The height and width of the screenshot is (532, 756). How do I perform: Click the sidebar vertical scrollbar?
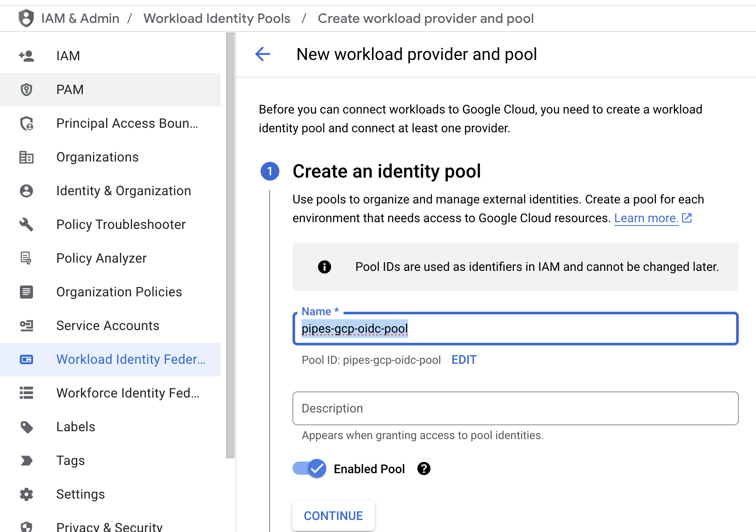click(231, 245)
